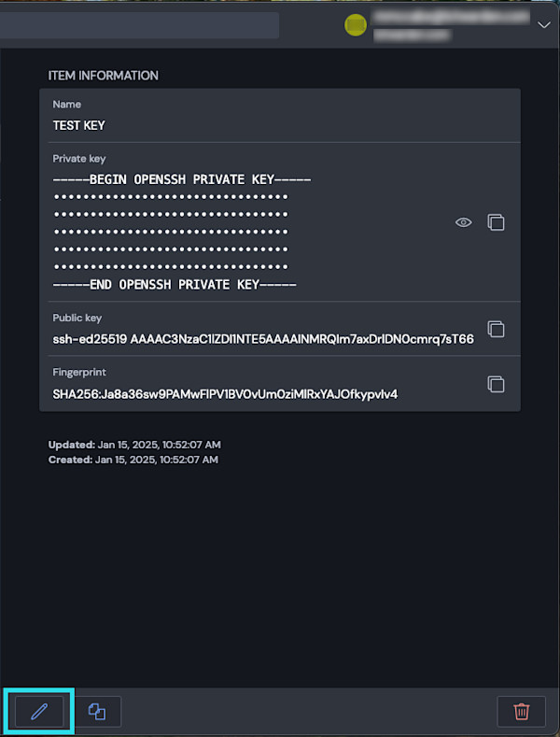This screenshot has width=560, height=737.
Task: Click the search vault input field
Action: [x=140, y=25]
